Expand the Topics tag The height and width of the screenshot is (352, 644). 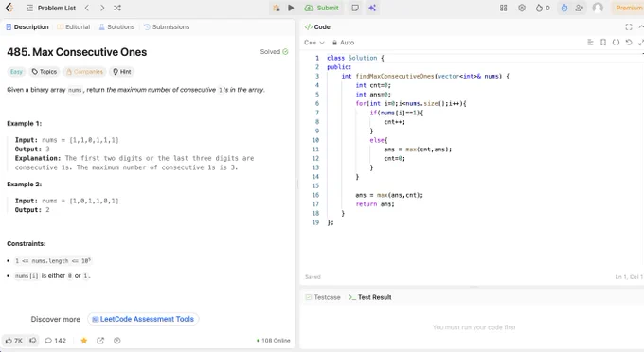45,72
